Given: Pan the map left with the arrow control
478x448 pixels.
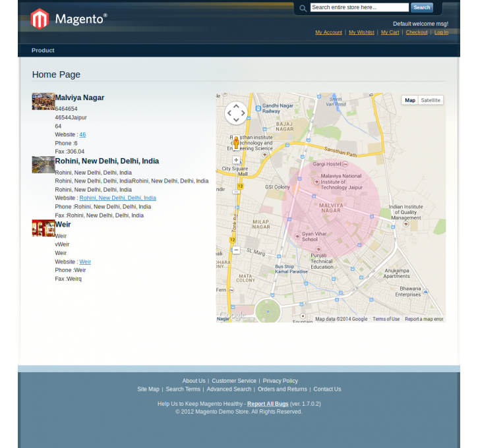Looking at the screenshot, I should [229, 113].
